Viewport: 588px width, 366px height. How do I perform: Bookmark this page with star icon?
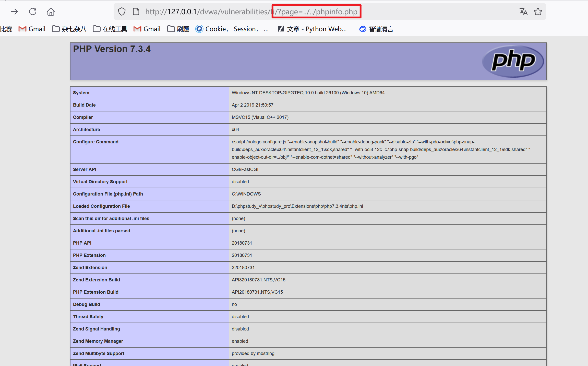538,12
